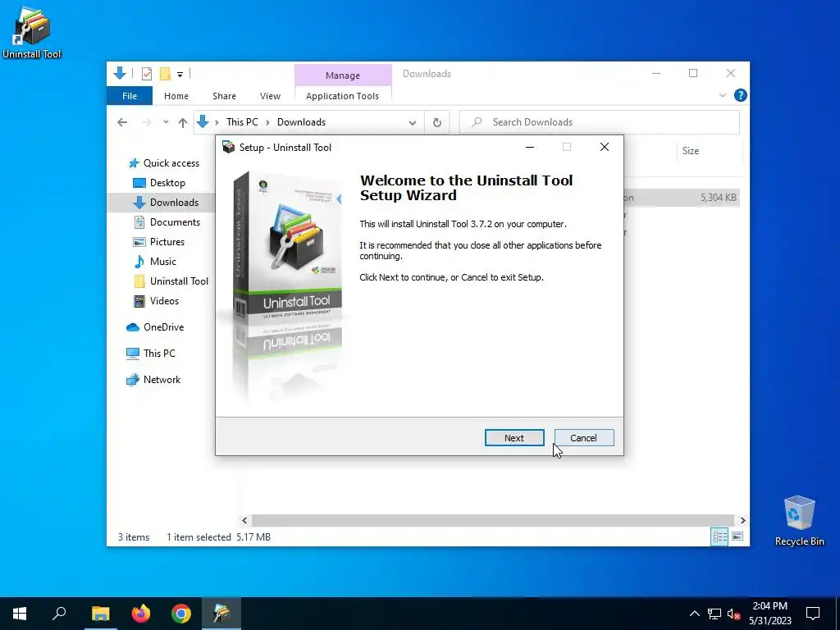Open the Windows Start menu
840x630 pixels.
coord(20,614)
